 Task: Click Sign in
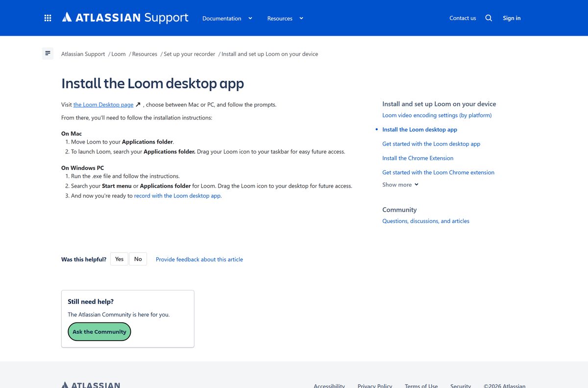tap(512, 18)
